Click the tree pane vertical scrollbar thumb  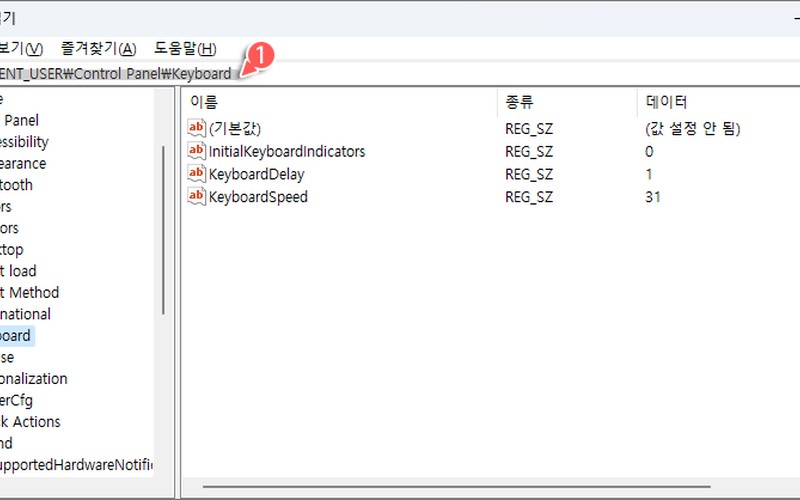click(163, 230)
